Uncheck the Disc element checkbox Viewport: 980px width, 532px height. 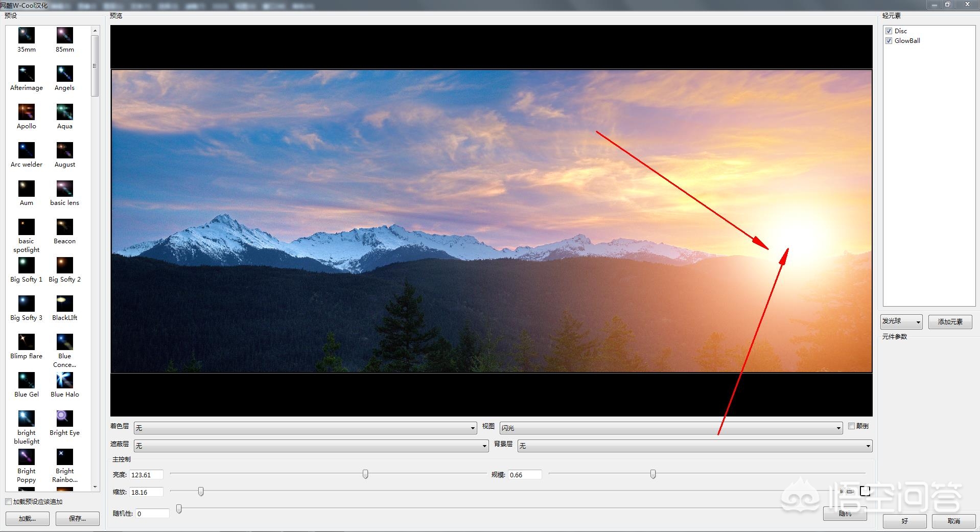tap(889, 31)
